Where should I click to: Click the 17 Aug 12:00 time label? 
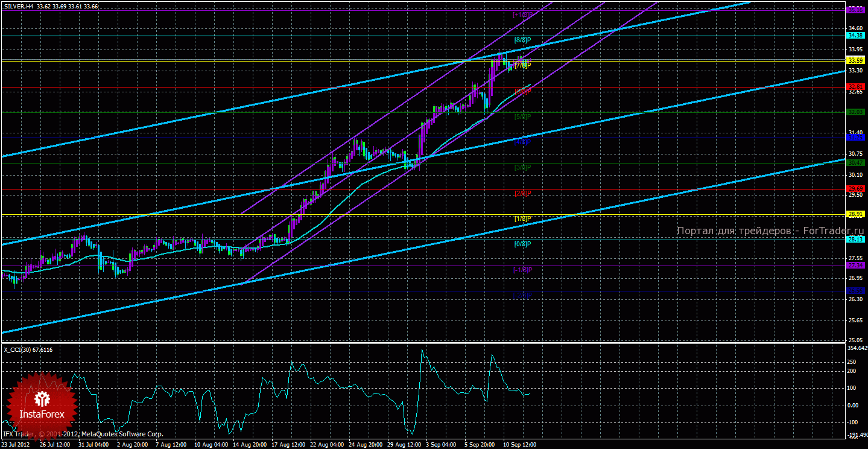(x=288, y=444)
